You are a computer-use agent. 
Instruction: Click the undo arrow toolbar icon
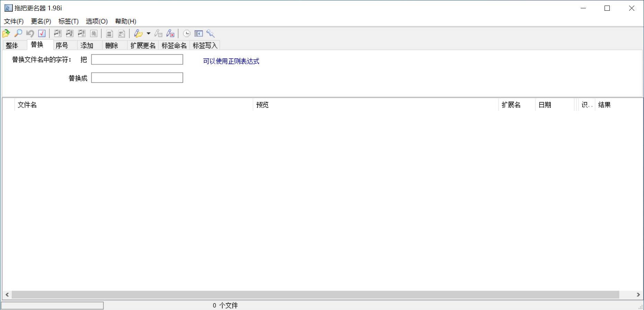click(x=30, y=34)
